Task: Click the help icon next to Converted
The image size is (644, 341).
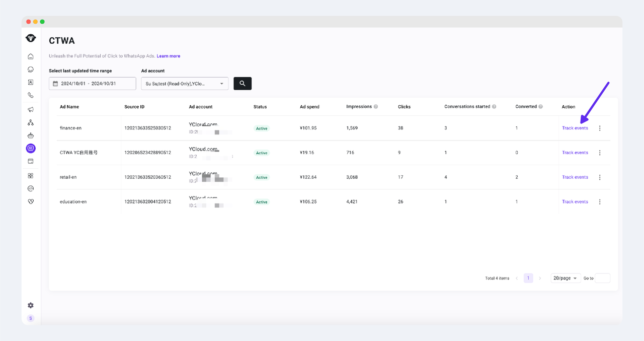Action: point(540,107)
